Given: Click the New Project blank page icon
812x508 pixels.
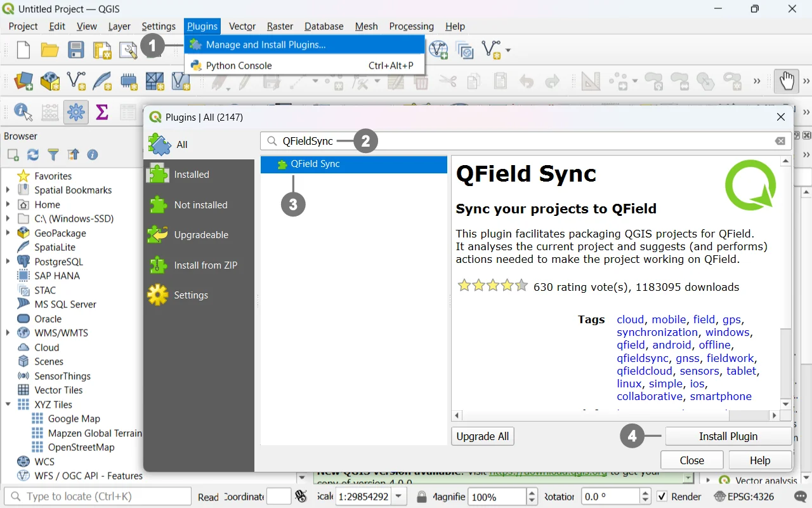Looking at the screenshot, I should pyautogui.click(x=23, y=50).
